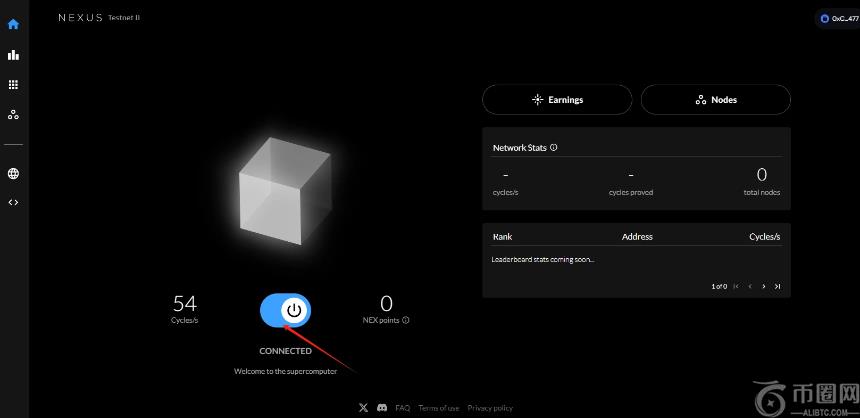Open the FAQ link
The width and height of the screenshot is (860, 418).
tap(403, 408)
